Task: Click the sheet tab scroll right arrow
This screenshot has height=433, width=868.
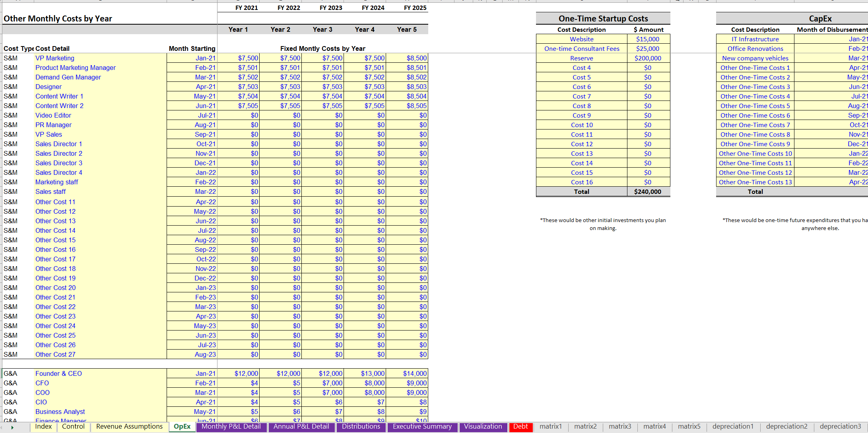Action: click(x=12, y=427)
